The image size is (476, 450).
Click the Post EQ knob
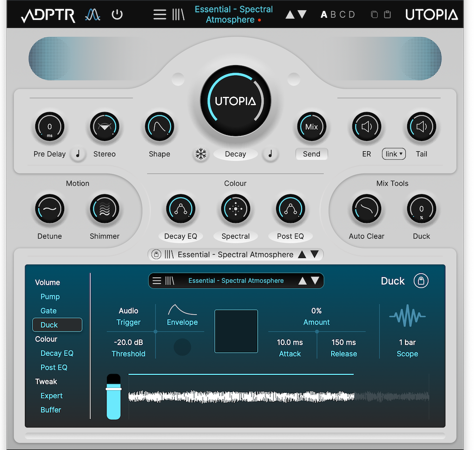pos(291,209)
